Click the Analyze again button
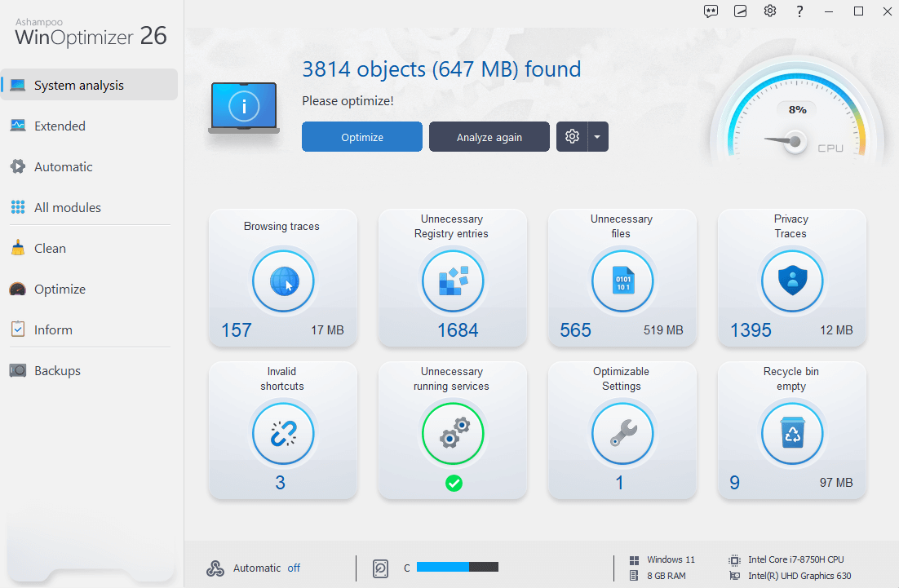This screenshot has width=899, height=588. [489, 136]
